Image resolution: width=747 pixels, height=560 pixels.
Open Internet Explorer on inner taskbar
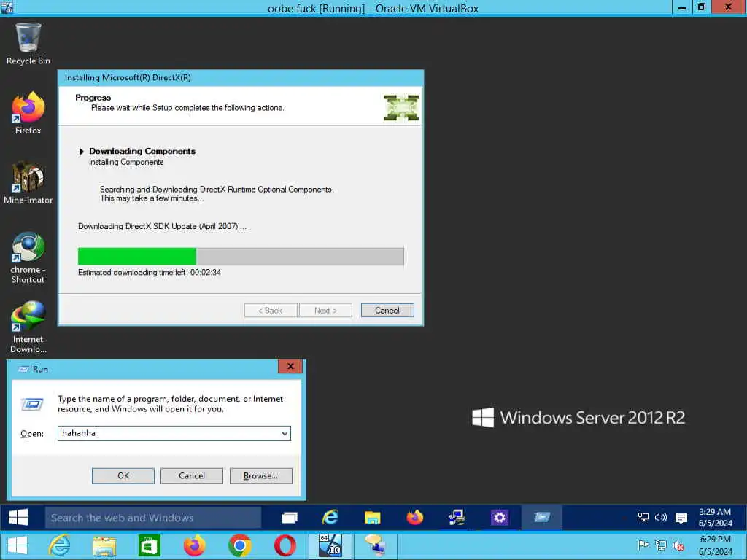tap(330, 518)
